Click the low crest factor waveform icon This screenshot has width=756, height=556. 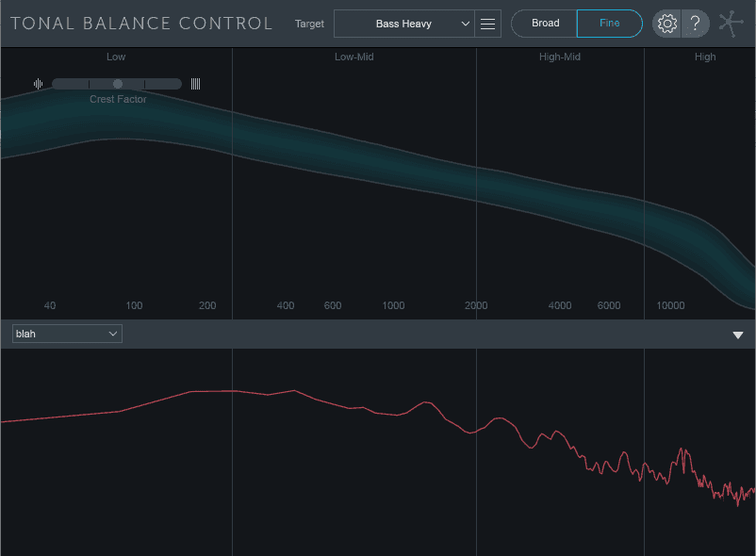[x=38, y=84]
